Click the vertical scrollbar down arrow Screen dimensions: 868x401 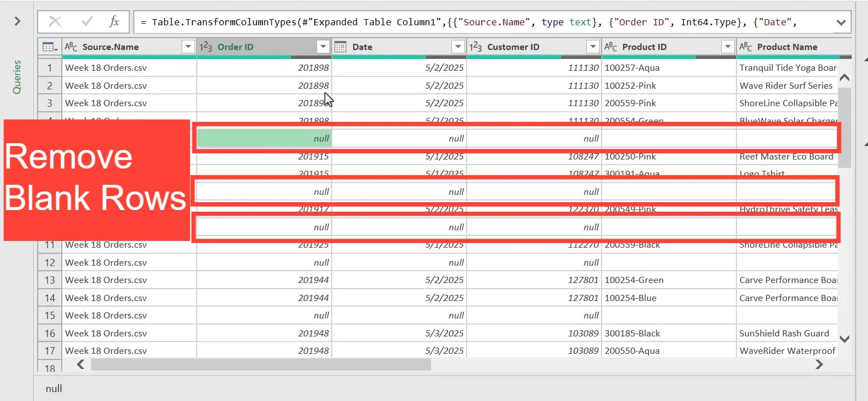pos(844,339)
